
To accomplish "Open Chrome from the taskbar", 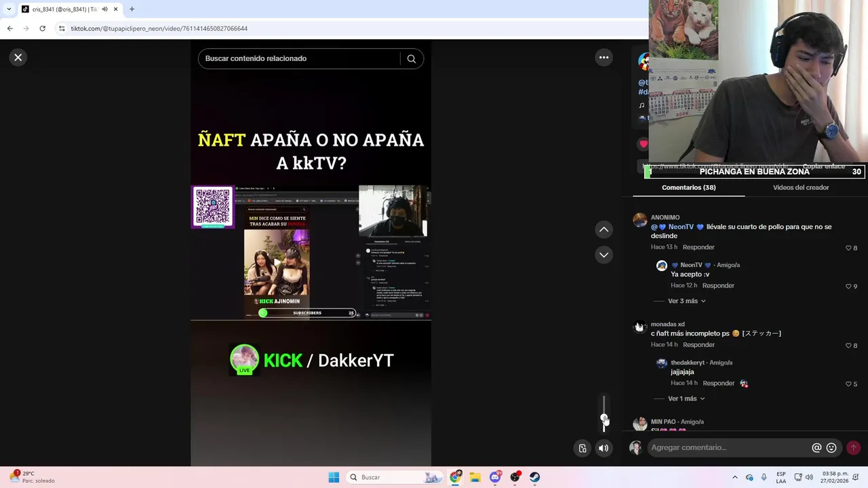I will tap(455, 477).
